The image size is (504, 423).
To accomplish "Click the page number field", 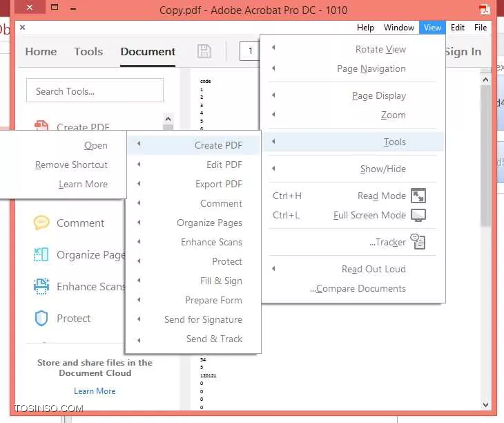I will [250, 51].
